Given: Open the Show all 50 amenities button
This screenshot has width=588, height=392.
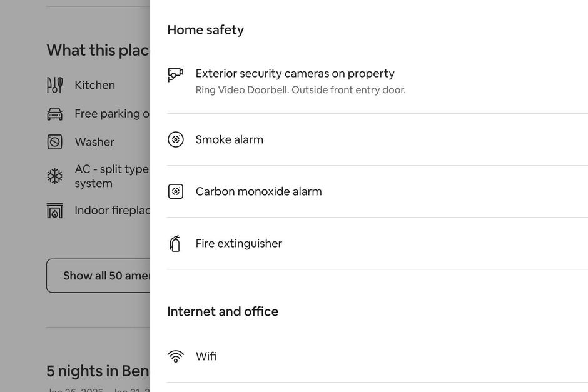Looking at the screenshot, I should pos(98,276).
